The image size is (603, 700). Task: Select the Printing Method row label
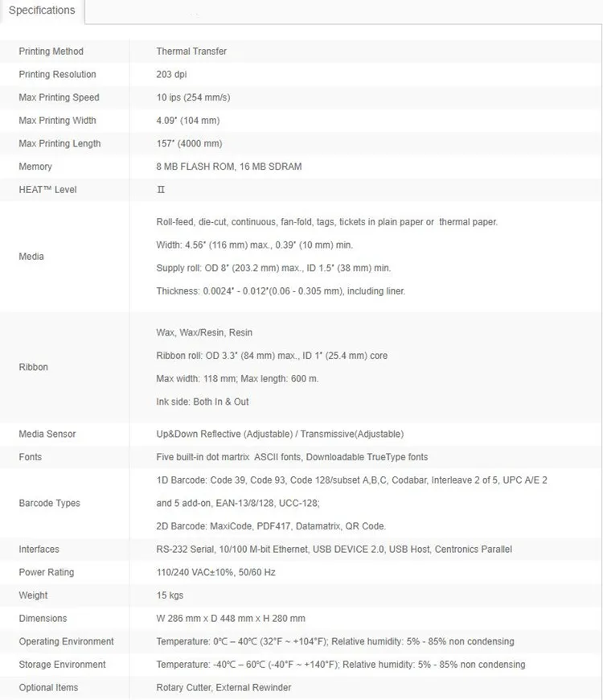51,51
